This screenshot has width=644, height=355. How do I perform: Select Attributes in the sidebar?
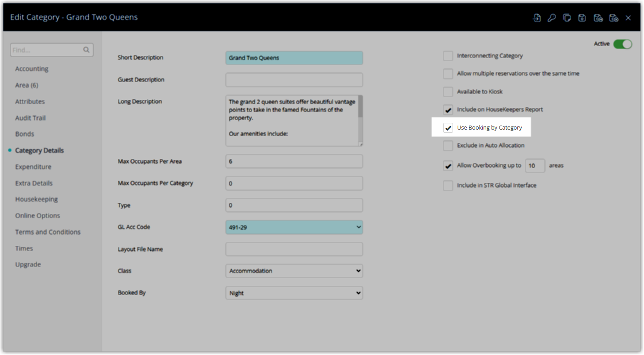(x=30, y=102)
